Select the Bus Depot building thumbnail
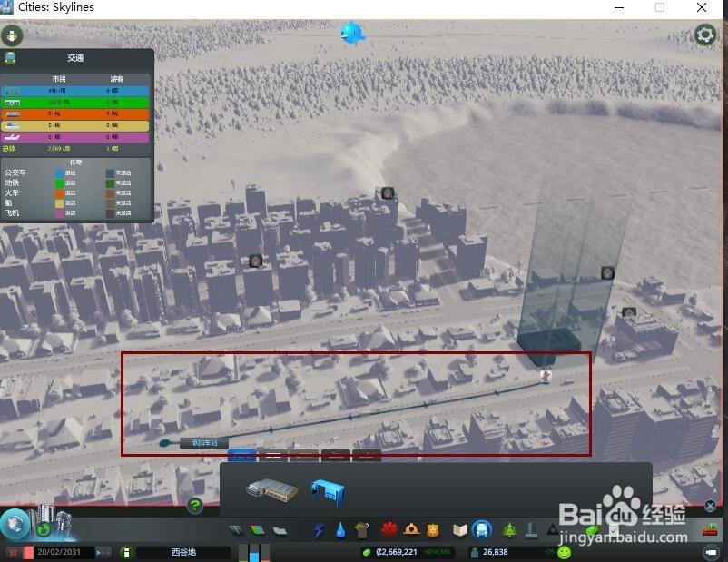The height and width of the screenshot is (562, 728). tap(272, 490)
